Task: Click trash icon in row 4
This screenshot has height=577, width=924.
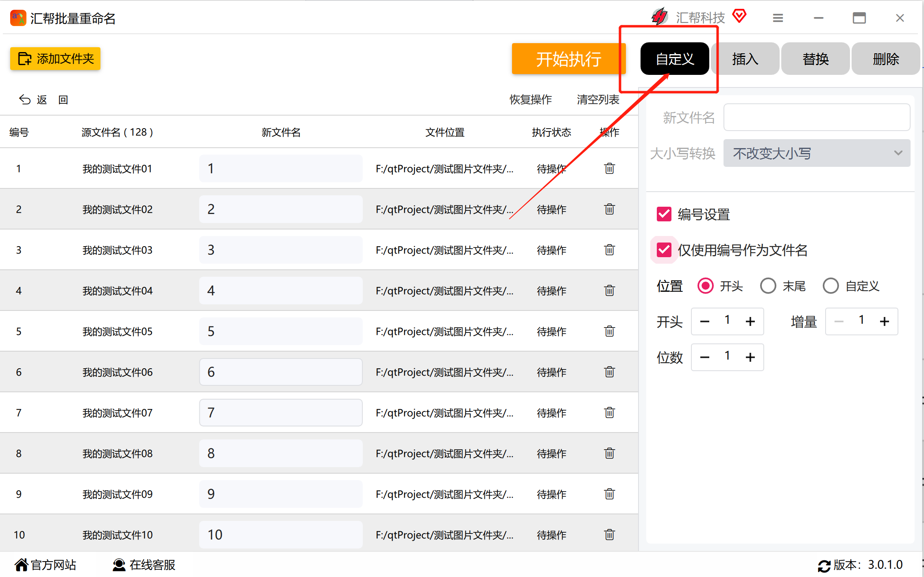Action: click(x=609, y=291)
